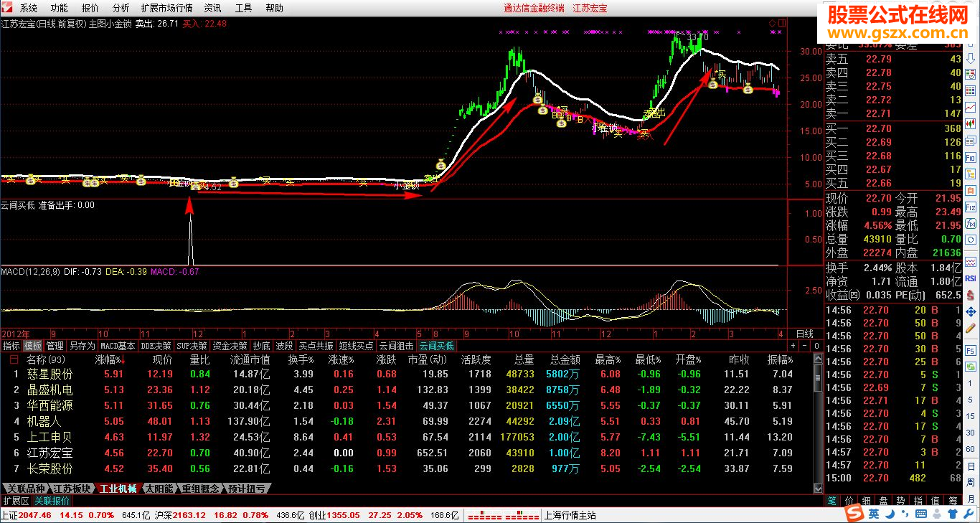The image size is (980, 523).
Task: Click the colored grid list icon
Action: (971, 90)
